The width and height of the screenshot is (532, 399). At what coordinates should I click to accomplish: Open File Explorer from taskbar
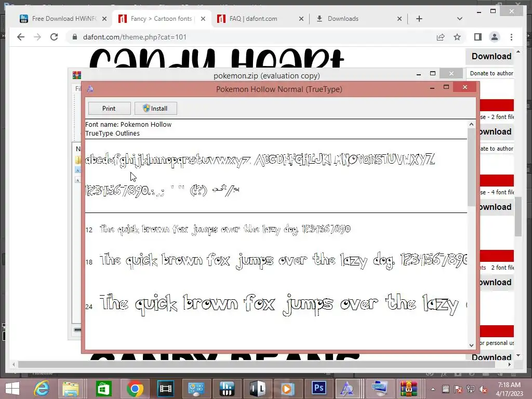click(x=71, y=389)
